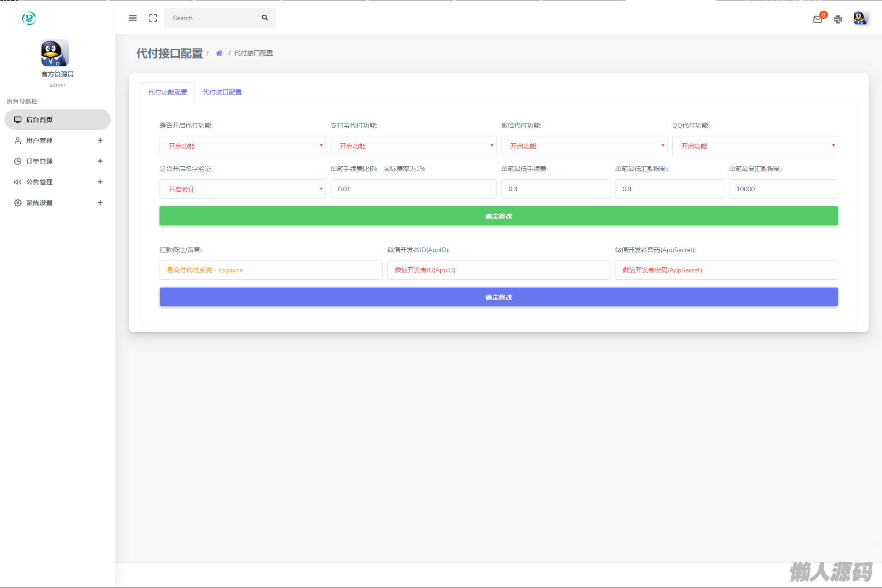Expand the 订单管理 sidebar menu

(x=58, y=161)
